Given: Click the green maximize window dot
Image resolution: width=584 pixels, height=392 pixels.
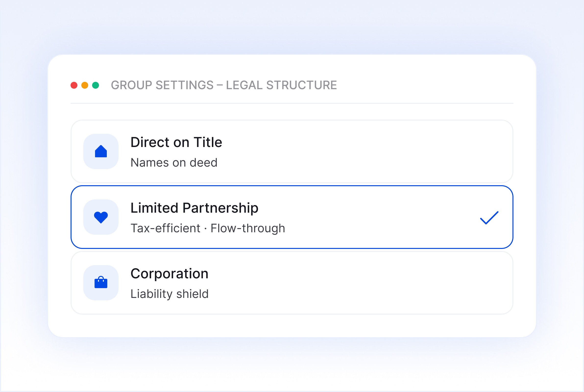Looking at the screenshot, I should tap(96, 85).
